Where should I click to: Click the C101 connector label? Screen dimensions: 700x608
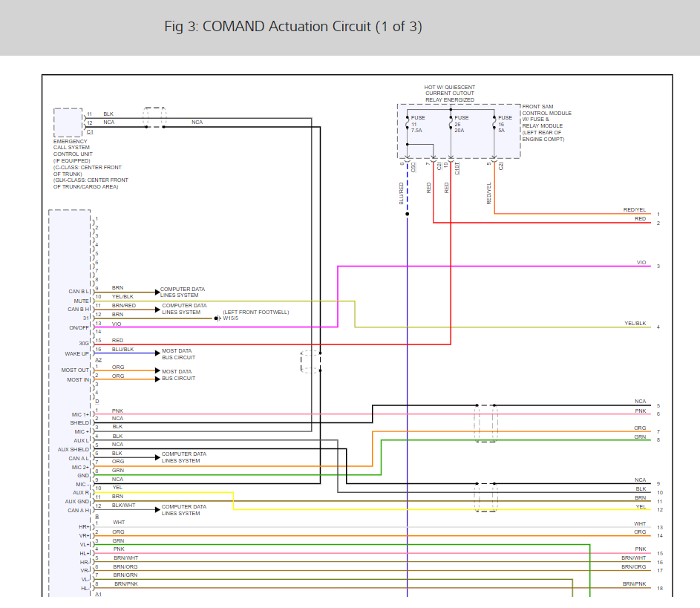(457, 169)
